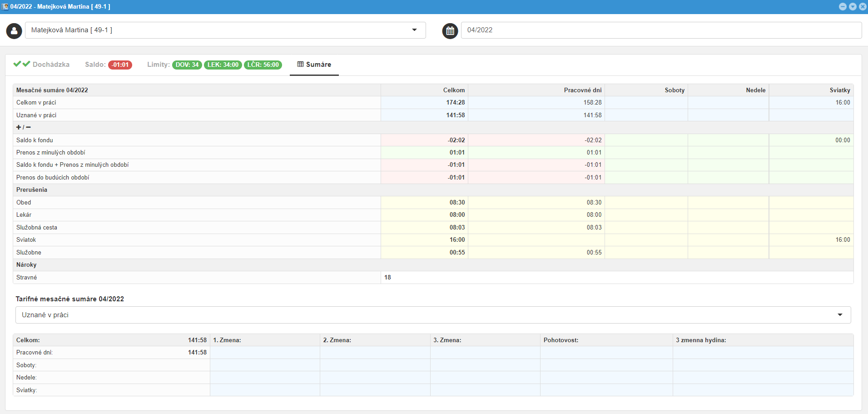
Task: Click the 04/2022 month input field
Action: pyautogui.click(x=661, y=30)
